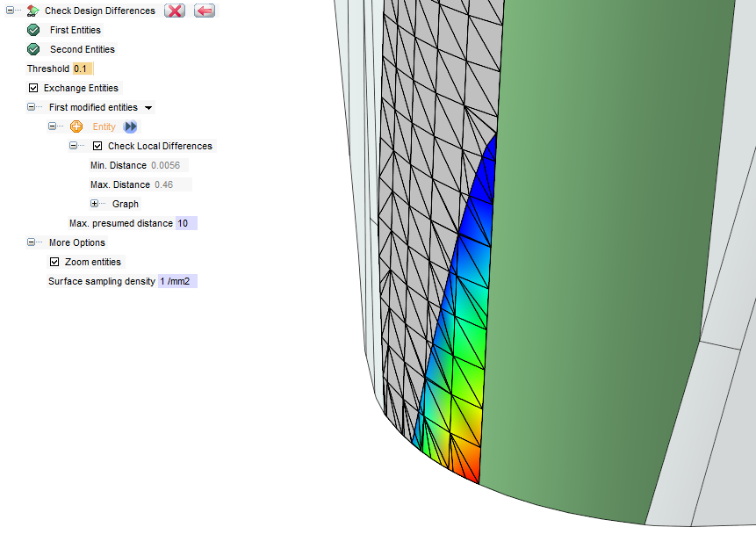Collapse the Check Design Differences root node
Image resolution: width=756 pixels, height=556 pixels.
coord(10,11)
